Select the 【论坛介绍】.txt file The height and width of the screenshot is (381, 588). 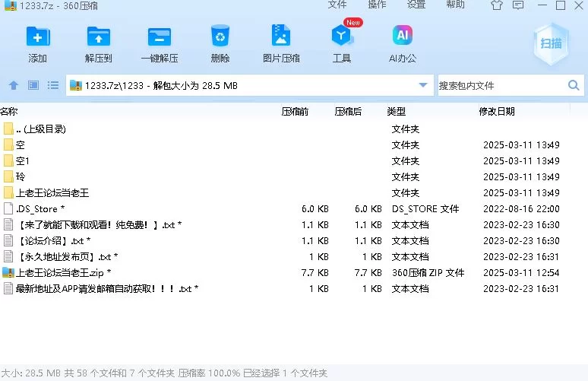click(294, 240)
